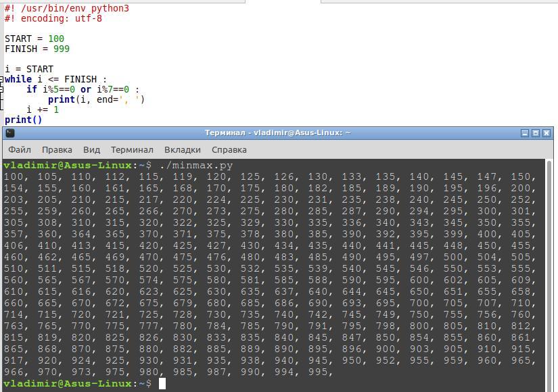Close the terminal window
Screen dimensions: 558x392
click(547, 133)
